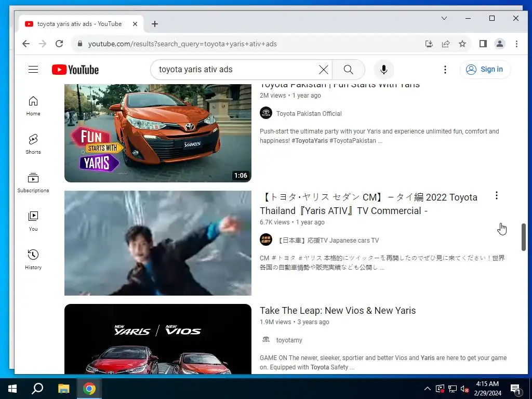Click the browser forward arrow

[43, 44]
